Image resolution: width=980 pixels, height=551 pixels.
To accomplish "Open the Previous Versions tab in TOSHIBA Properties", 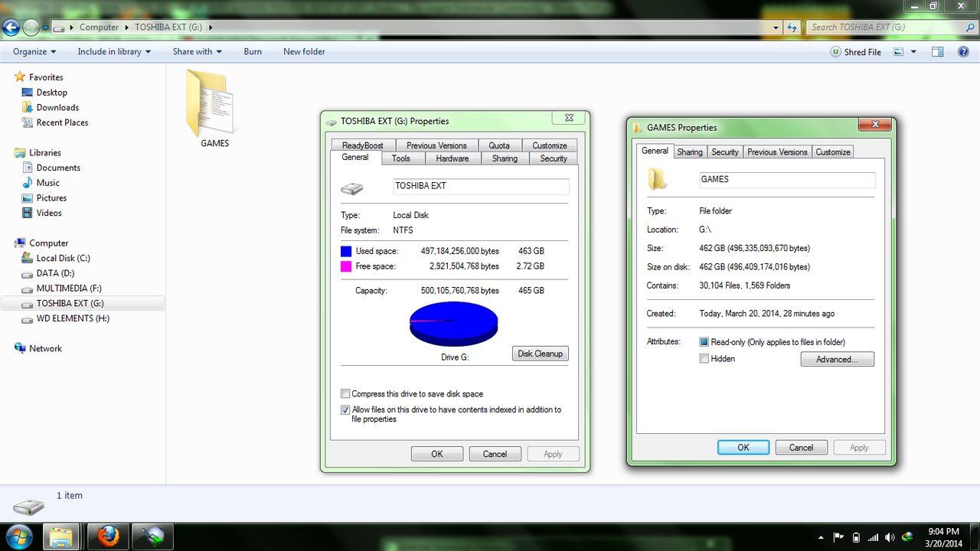I will (x=436, y=145).
